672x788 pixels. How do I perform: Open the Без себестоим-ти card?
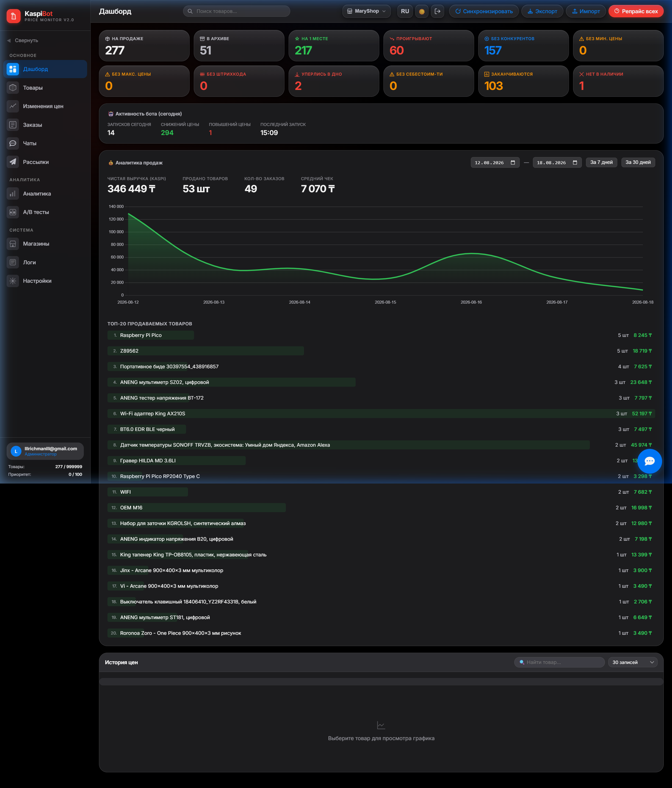(429, 81)
